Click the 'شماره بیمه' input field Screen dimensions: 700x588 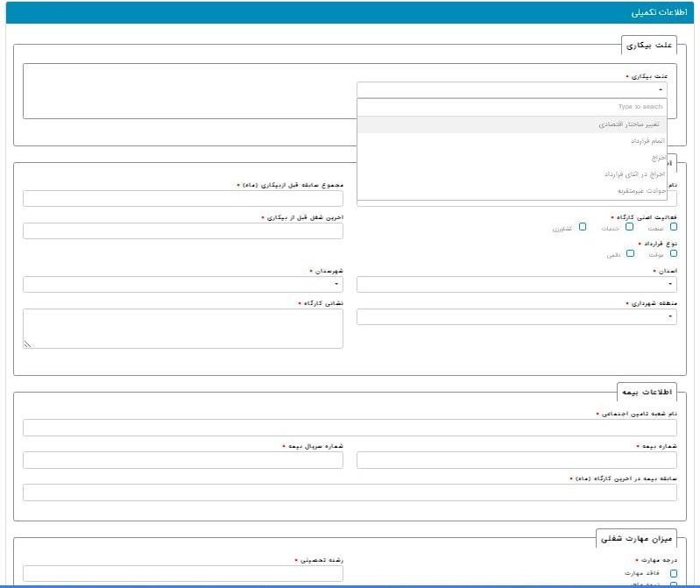[516, 460]
